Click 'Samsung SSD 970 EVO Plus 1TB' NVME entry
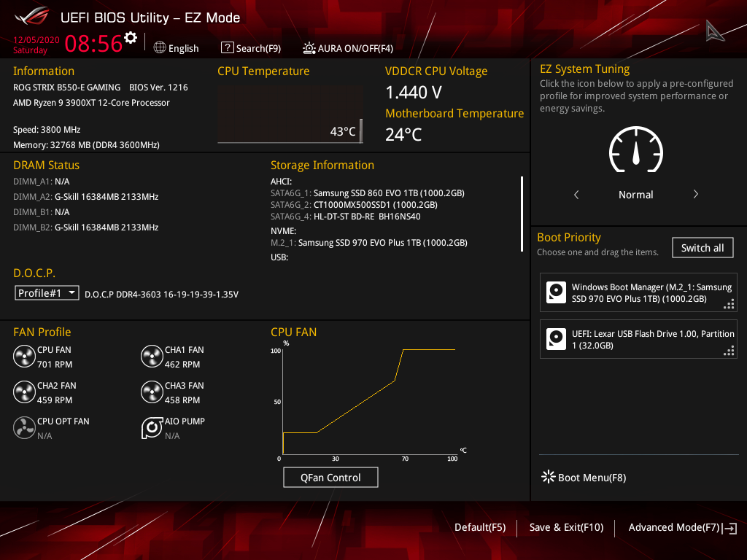The image size is (747, 560). click(368, 242)
